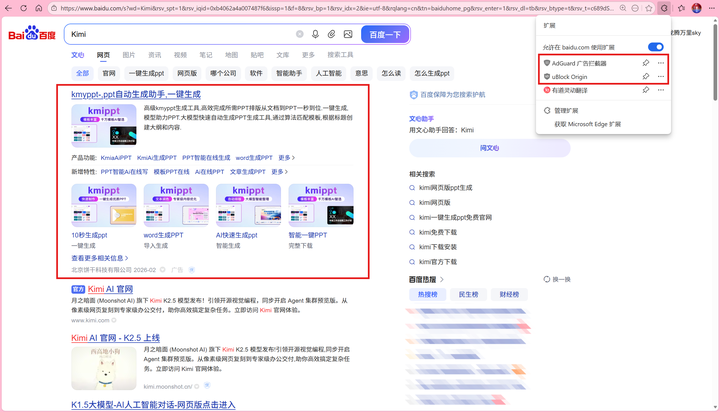
Task: Pin the 有道灵动翻译 extension to toolbar
Action: pyautogui.click(x=646, y=90)
